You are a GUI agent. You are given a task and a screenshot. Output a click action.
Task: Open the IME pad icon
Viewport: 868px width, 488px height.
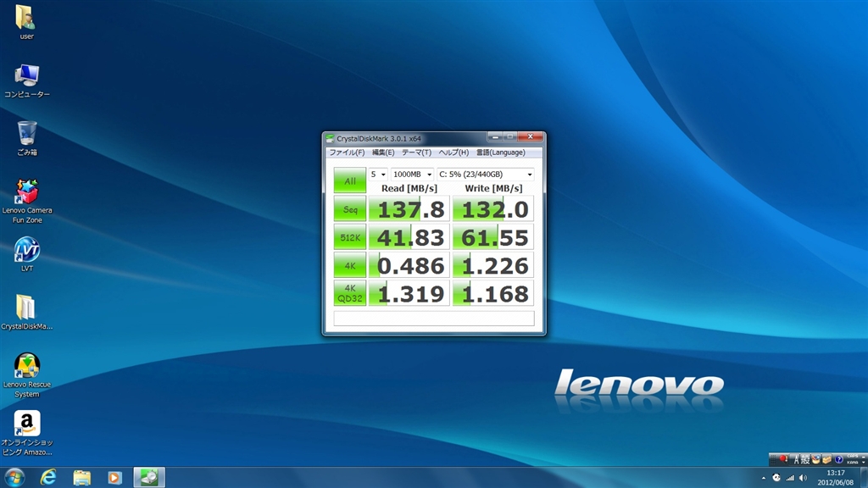pos(816,458)
